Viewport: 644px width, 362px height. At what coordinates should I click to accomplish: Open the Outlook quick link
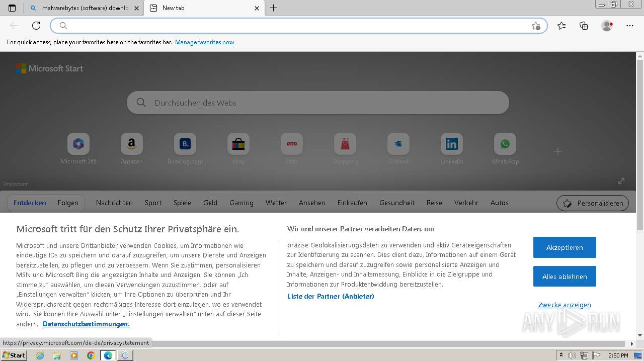pos(398,149)
